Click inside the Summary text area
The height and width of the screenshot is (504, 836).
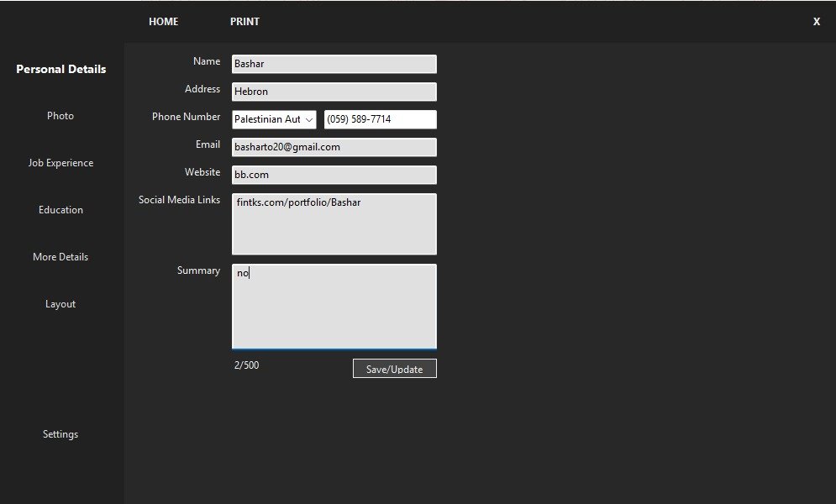coord(334,307)
